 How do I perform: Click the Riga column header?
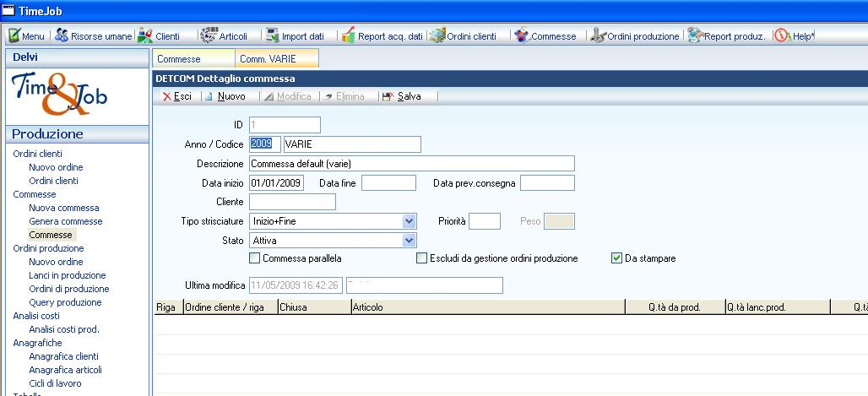(168, 306)
